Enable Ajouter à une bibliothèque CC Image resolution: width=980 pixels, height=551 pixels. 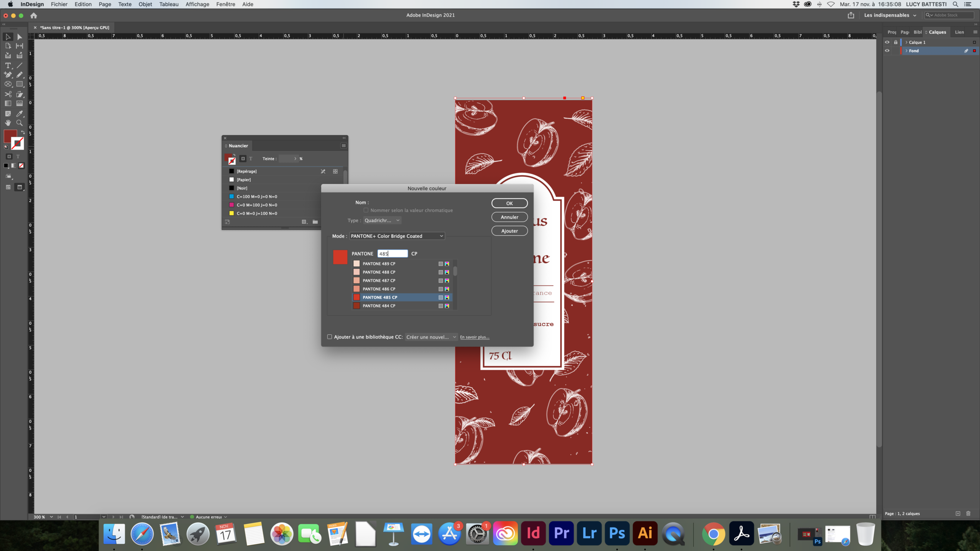coord(330,336)
